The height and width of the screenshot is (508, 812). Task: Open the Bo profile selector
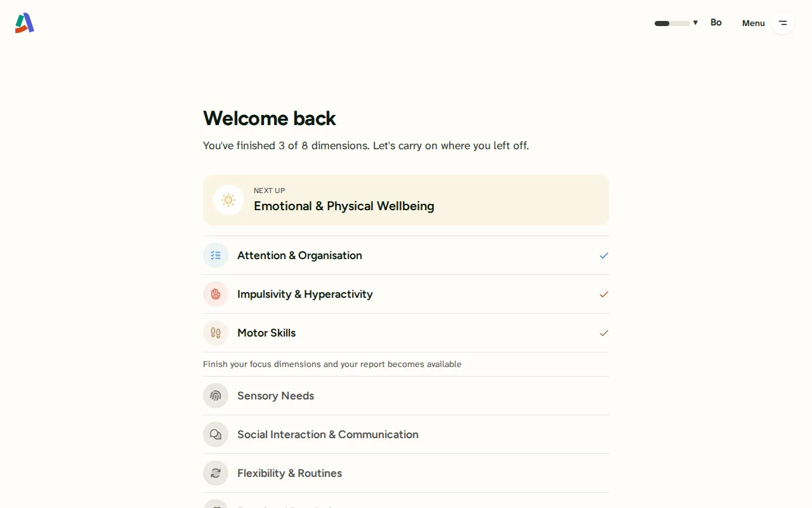coord(716,22)
